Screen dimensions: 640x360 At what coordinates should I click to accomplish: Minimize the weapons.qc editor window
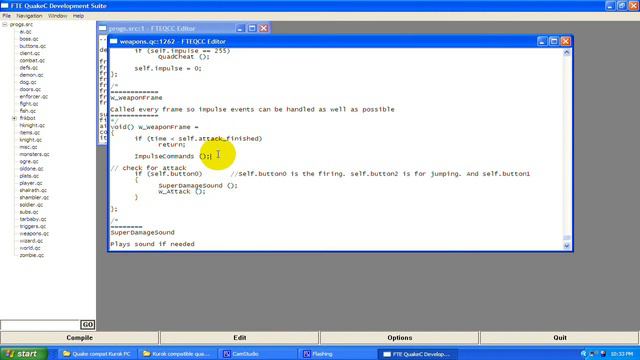click(x=542, y=41)
